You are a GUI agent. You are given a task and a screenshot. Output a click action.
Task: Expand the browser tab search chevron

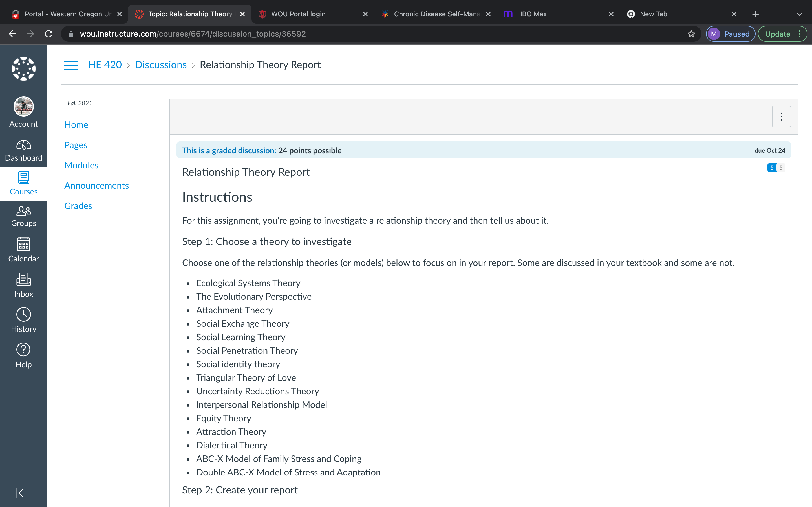pyautogui.click(x=800, y=14)
